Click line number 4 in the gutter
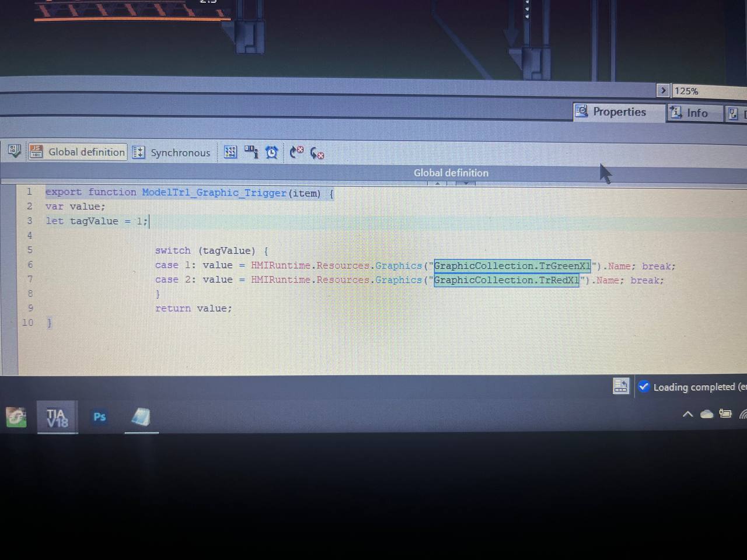 [x=30, y=235]
